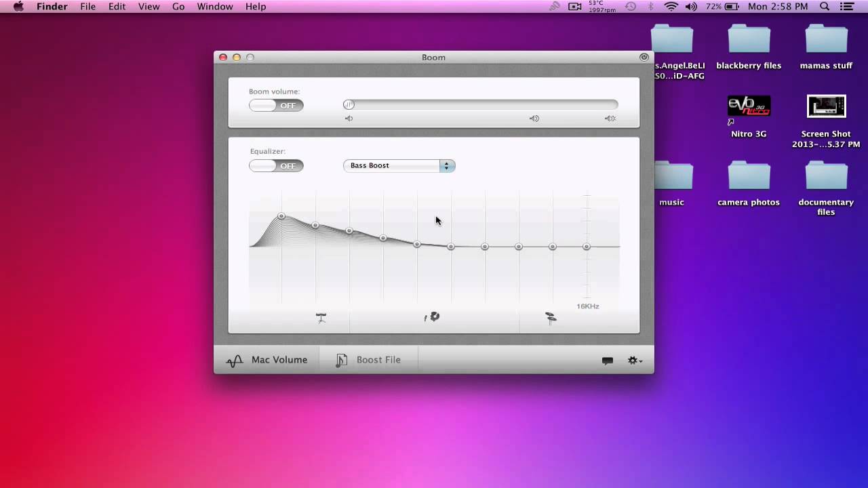Open the File menu

point(88,7)
